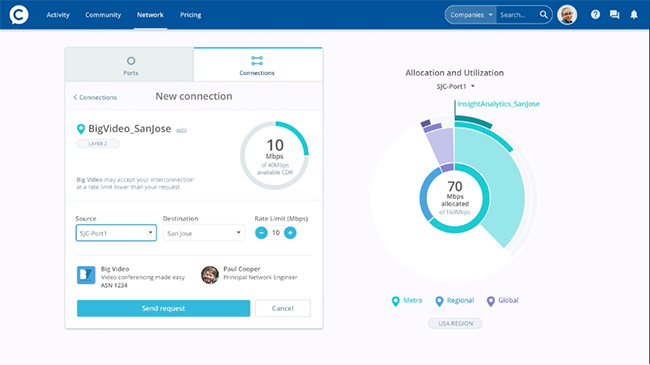Expand the Companies search filter dropdown
This screenshot has width=650, height=365.
pos(471,15)
